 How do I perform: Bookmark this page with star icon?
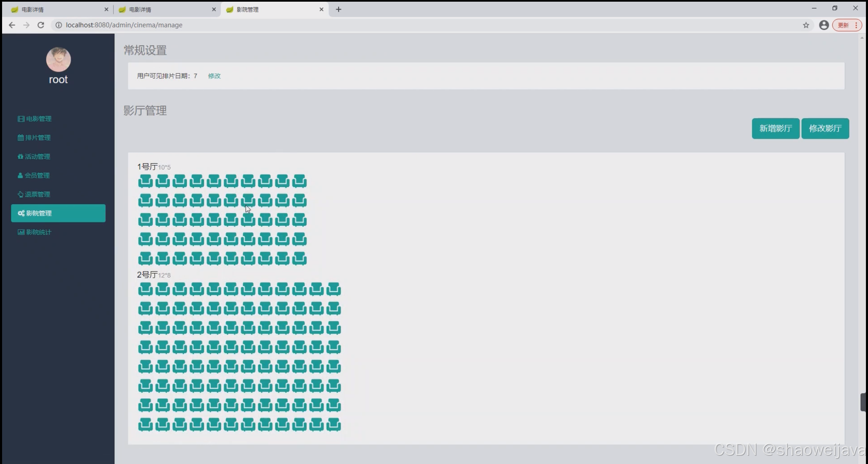pos(806,25)
